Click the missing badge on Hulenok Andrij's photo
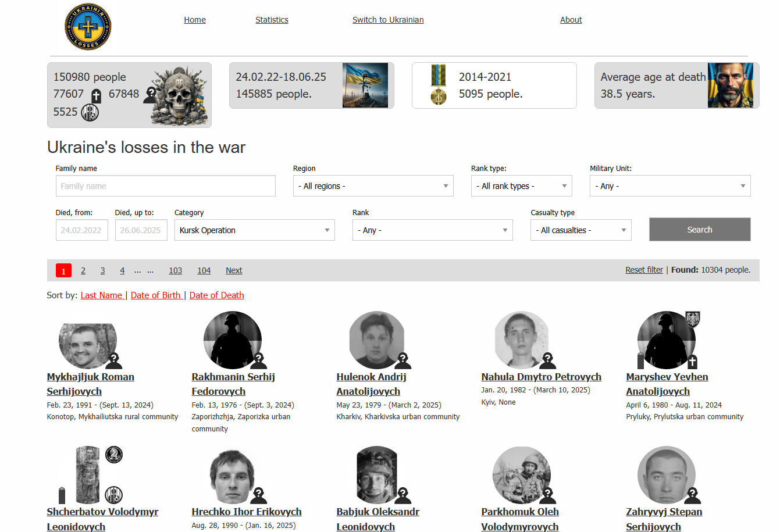The height and width of the screenshot is (532, 780). [403, 361]
